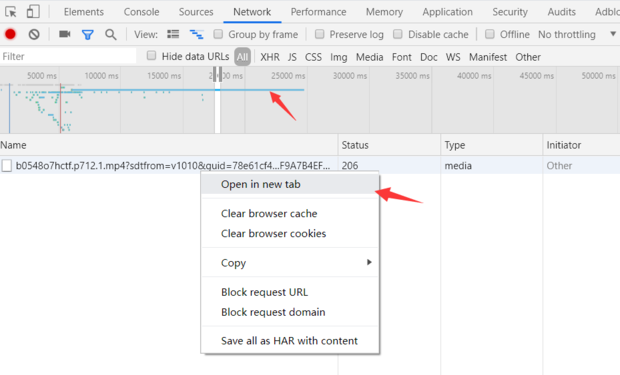Filter requests by XHR
This screenshot has height=375, width=620.
(x=270, y=57)
